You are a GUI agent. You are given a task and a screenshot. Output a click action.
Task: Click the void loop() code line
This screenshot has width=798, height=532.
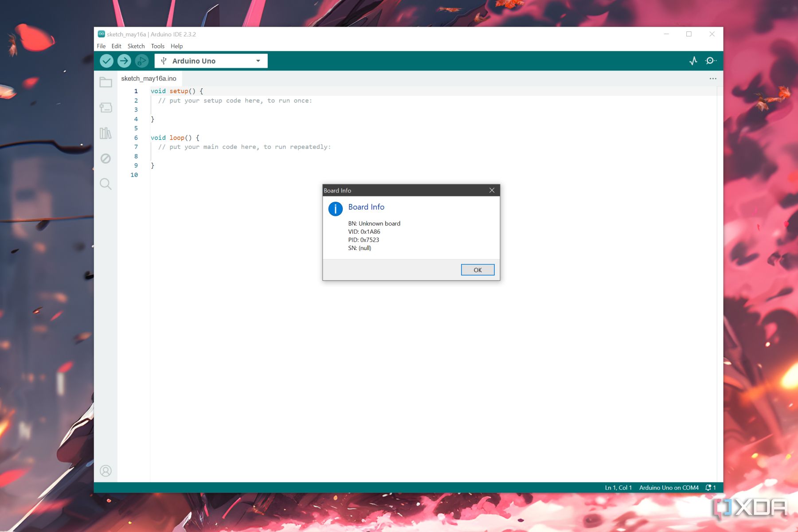(x=175, y=137)
